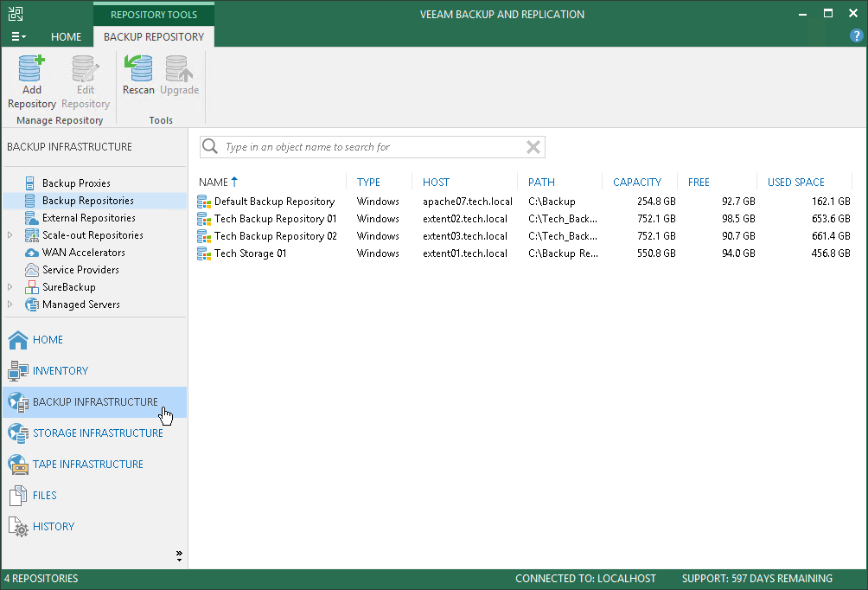Click the Add Repository icon
The image size is (868, 590).
[31, 69]
